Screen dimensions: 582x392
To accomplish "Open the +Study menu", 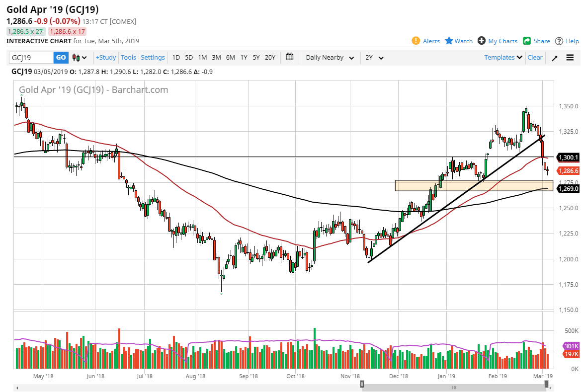I will tap(105, 58).
